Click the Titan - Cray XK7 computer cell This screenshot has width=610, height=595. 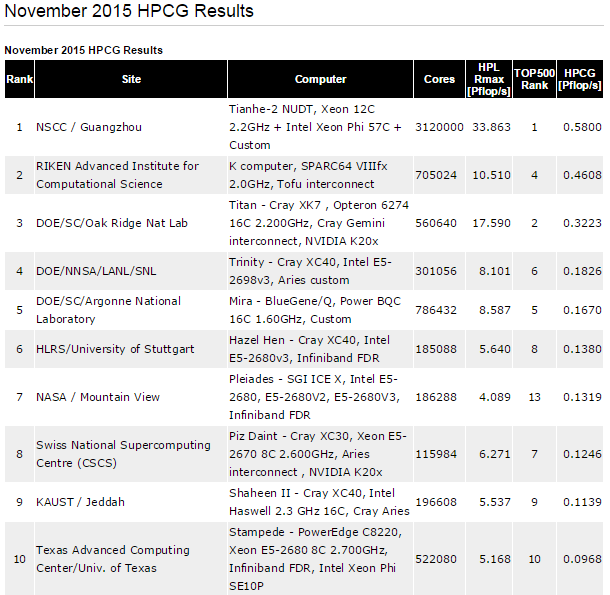click(x=320, y=223)
